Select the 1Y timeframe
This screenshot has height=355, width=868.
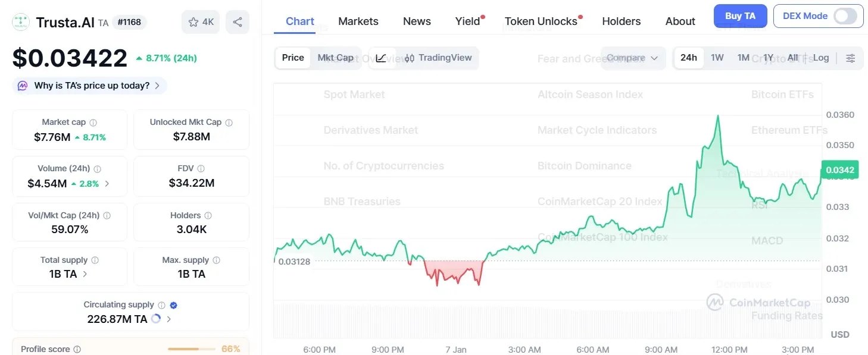point(767,58)
